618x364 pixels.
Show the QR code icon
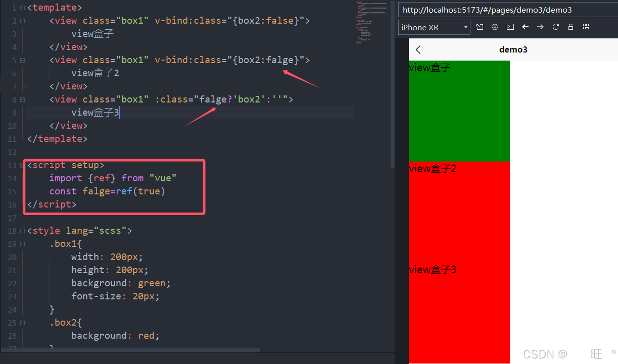(586, 27)
